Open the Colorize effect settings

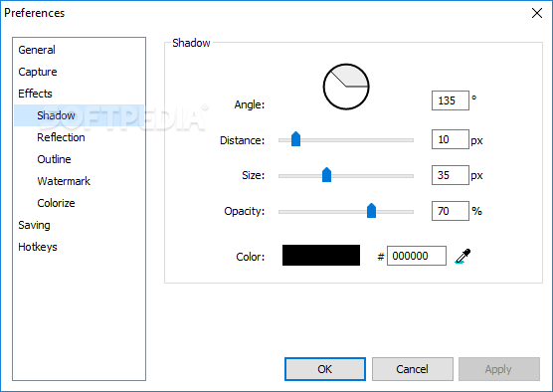56,203
